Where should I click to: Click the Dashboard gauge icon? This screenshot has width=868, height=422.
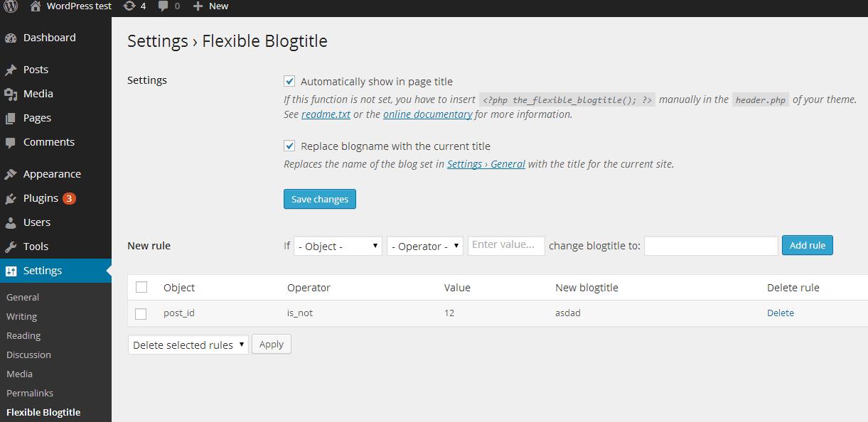(x=11, y=38)
